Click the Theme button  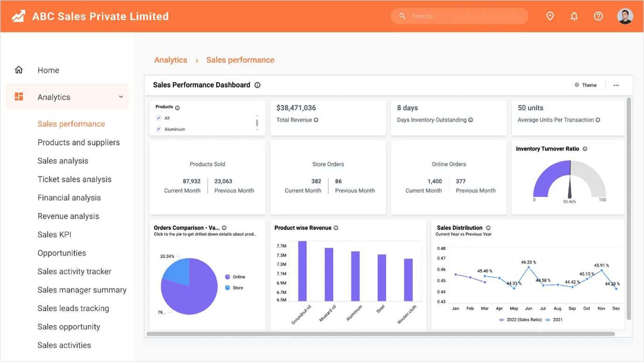tap(586, 85)
